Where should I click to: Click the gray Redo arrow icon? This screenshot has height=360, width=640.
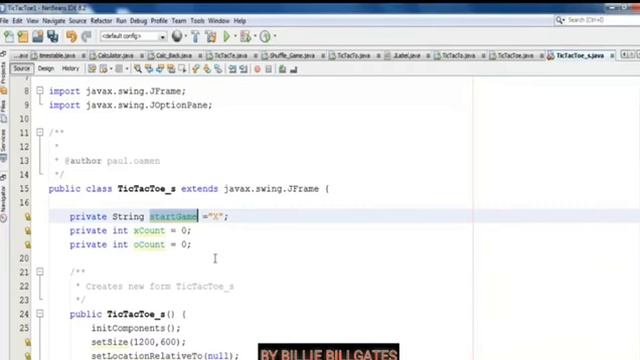click(86, 37)
